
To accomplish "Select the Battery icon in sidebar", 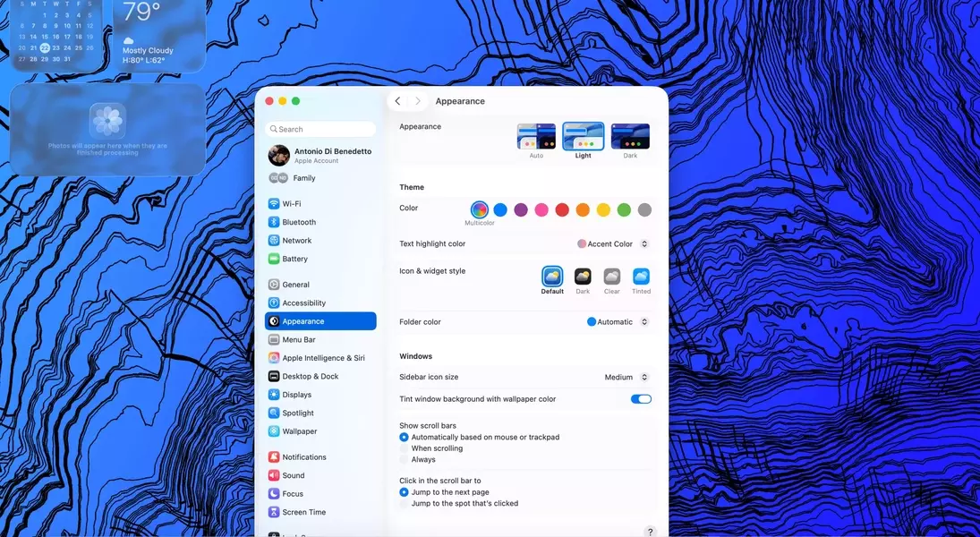I will tap(274, 259).
